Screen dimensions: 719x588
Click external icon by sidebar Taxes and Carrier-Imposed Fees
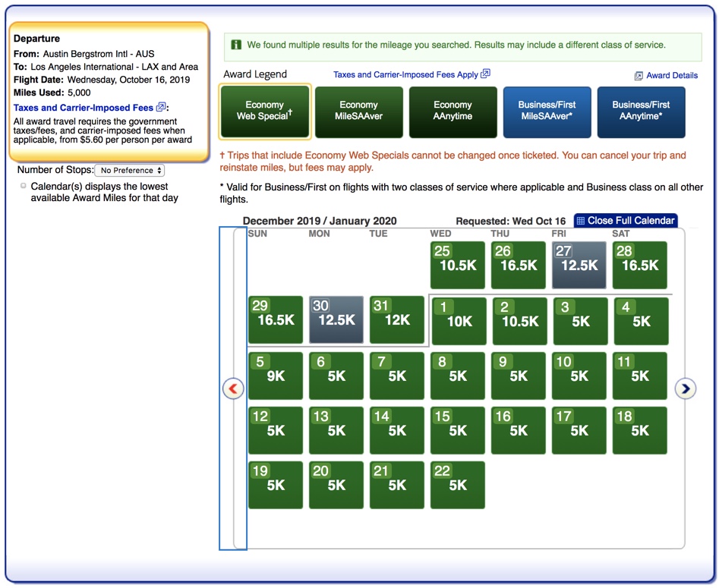160,107
